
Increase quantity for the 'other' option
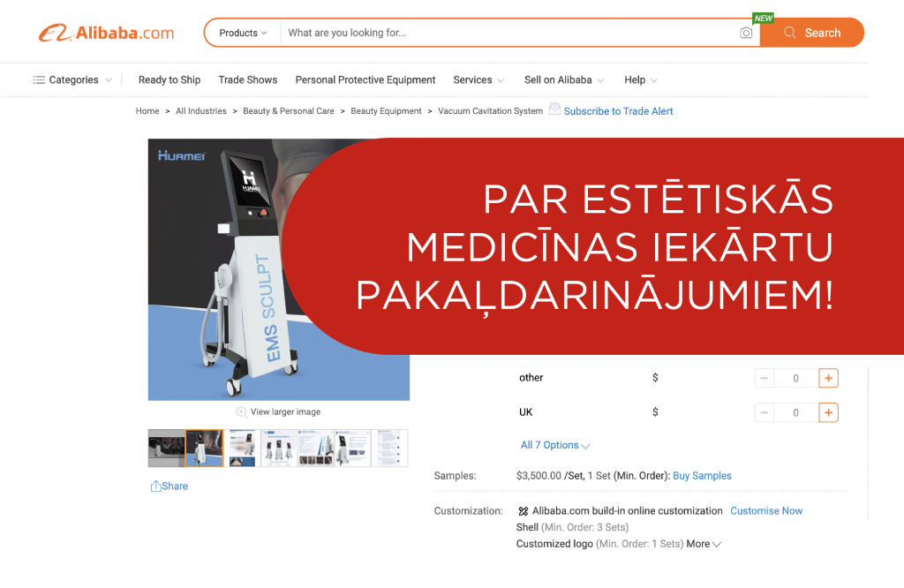[x=828, y=378]
